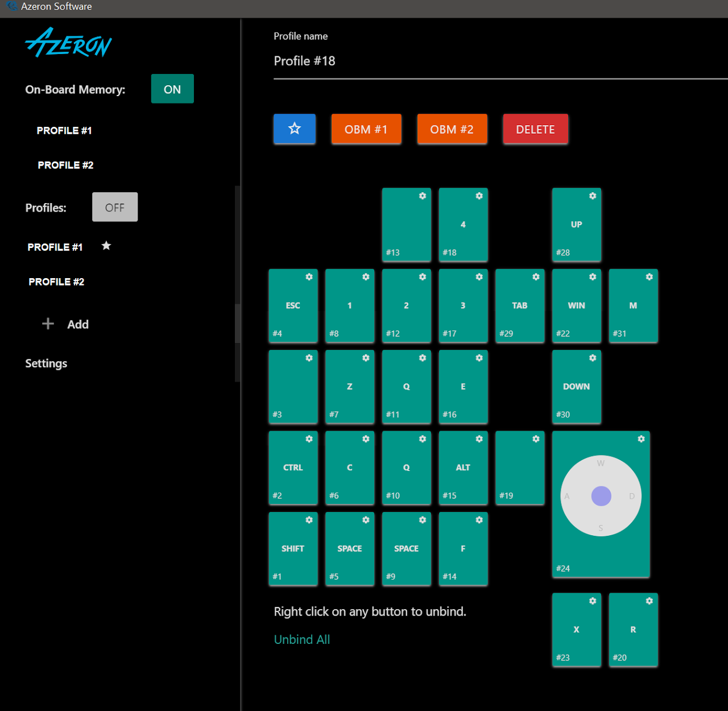Open gear settings on E button #16
Image resolution: width=728 pixels, height=711 pixels.
tap(479, 358)
